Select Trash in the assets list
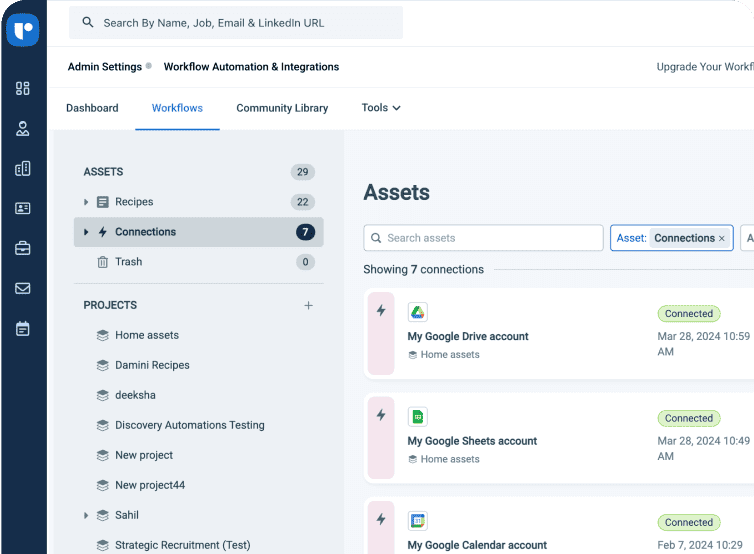The width and height of the screenshot is (754, 554). 128,262
